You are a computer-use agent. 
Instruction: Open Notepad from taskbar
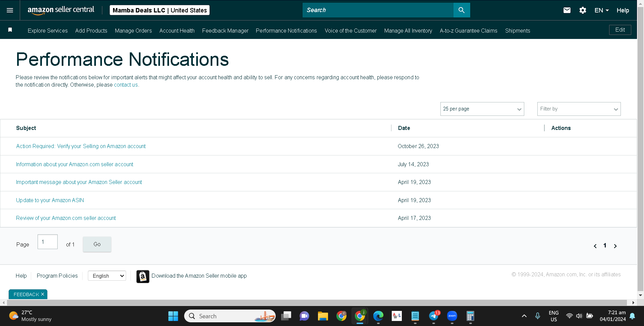[x=415, y=316]
